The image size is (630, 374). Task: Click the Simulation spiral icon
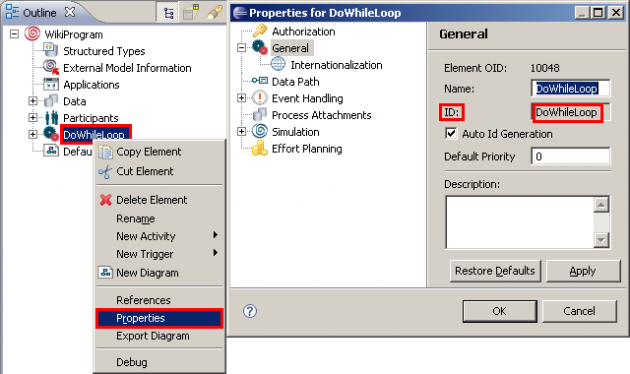point(260,131)
